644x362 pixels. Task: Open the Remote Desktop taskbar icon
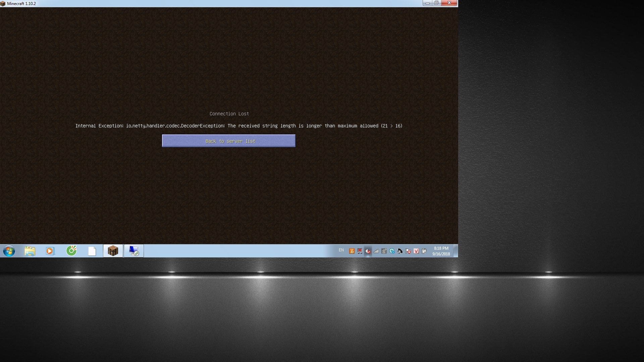[x=133, y=251]
